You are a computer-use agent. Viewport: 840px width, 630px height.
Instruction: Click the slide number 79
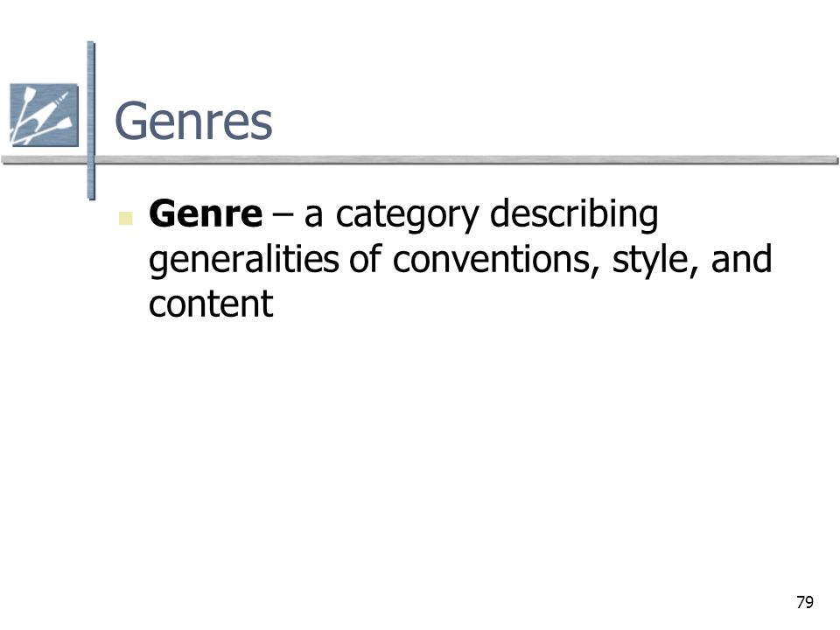click(x=805, y=602)
